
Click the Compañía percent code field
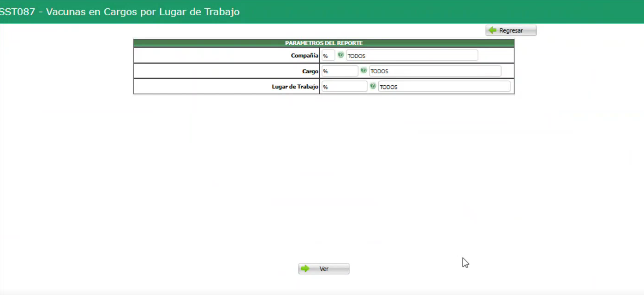tap(328, 55)
